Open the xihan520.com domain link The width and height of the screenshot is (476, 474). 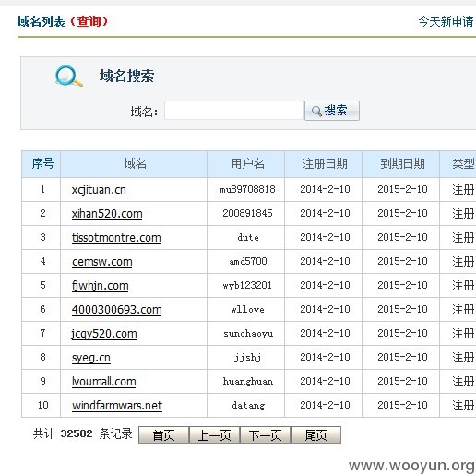[x=107, y=214]
